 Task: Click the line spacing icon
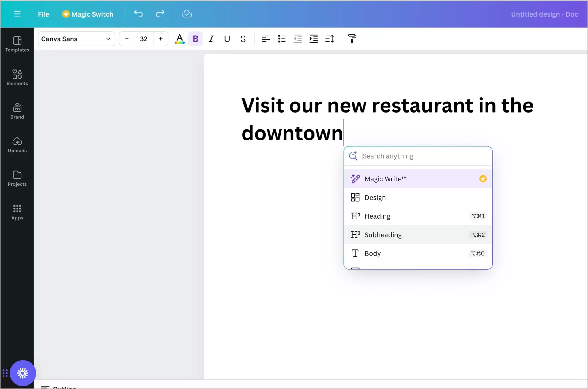pos(330,39)
